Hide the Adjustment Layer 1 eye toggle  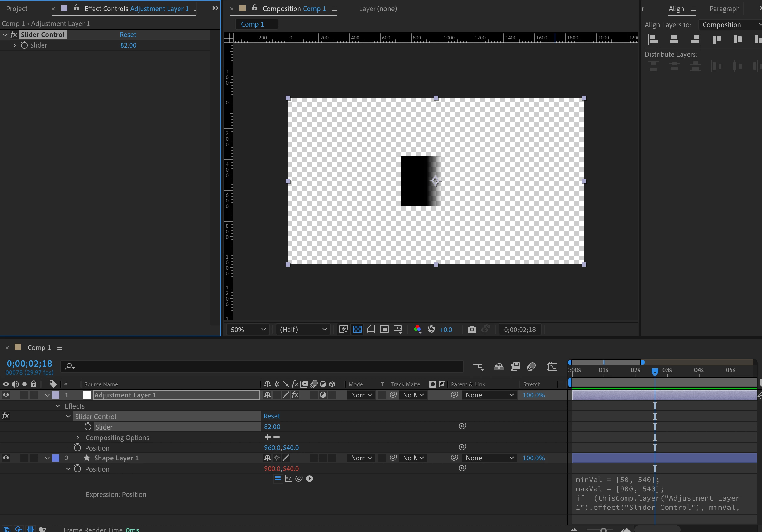point(6,395)
